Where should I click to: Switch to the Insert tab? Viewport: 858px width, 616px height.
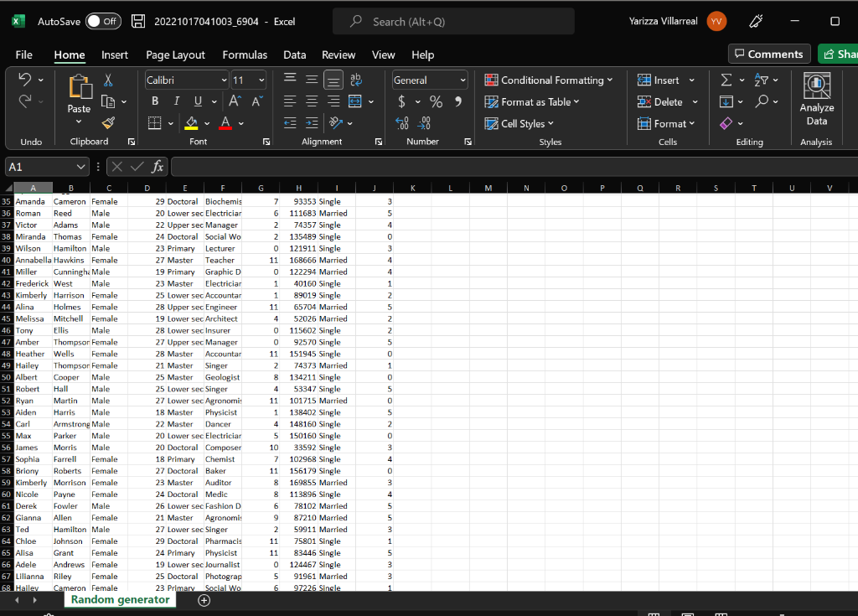114,54
